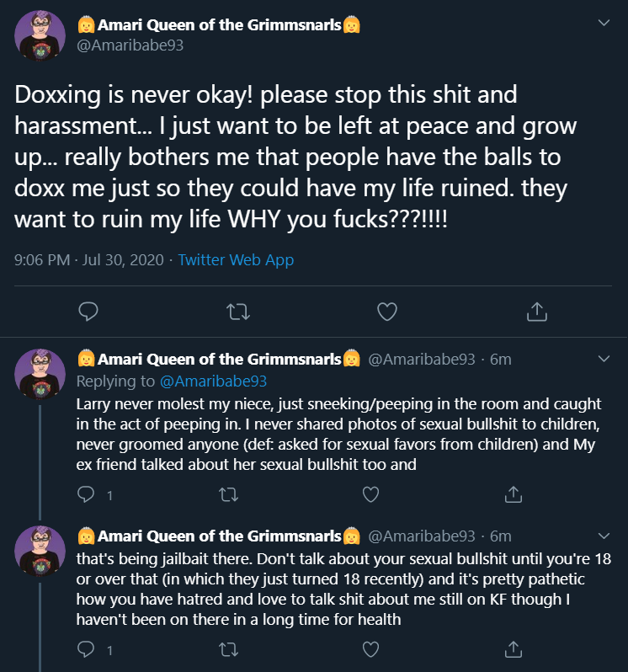This screenshot has height=672, width=628.
Task: Retweet the reply starting 'Larry never molest'
Action: click(x=228, y=495)
